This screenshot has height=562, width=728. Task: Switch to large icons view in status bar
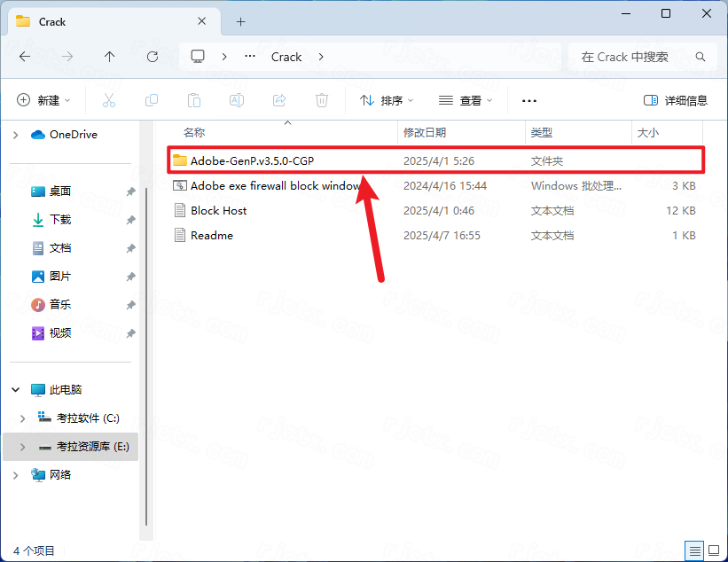pos(713,550)
